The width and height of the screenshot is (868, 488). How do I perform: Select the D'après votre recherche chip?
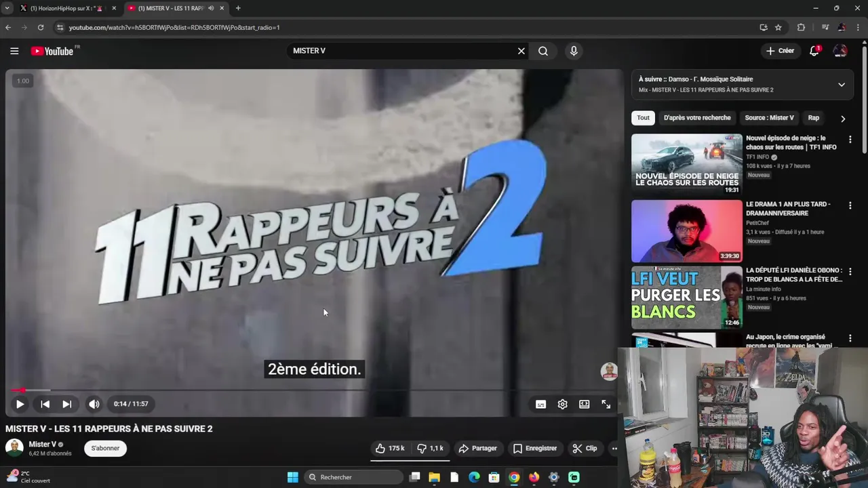[697, 118]
